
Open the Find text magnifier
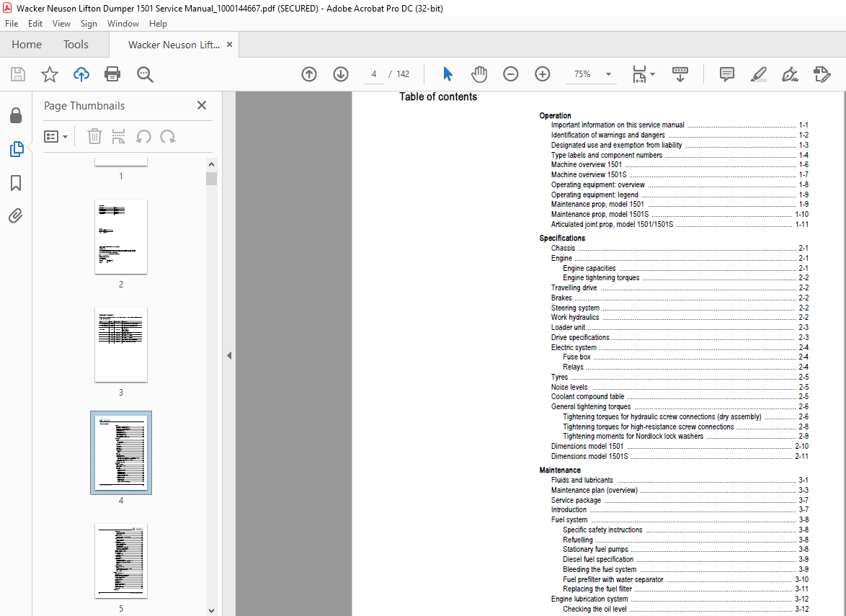point(145,74)
